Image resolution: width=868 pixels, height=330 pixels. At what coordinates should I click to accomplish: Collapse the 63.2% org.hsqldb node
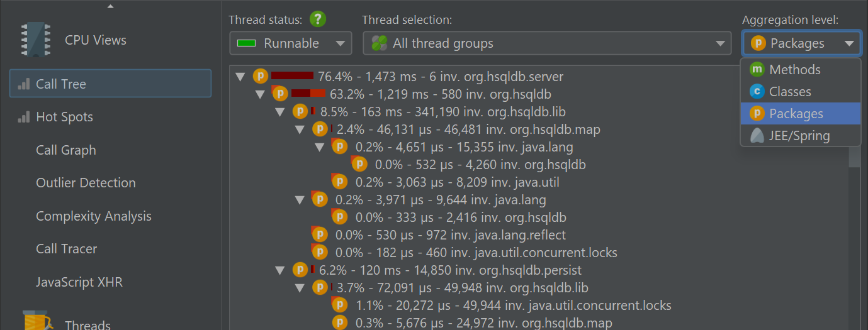click(260, 95)
